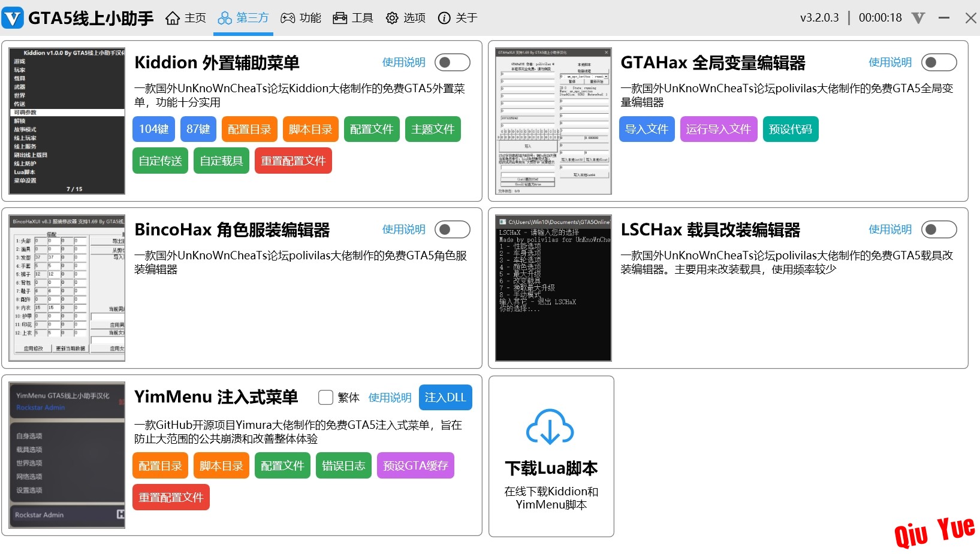Close the GTA5 assistant window

[x=971, y=18]
